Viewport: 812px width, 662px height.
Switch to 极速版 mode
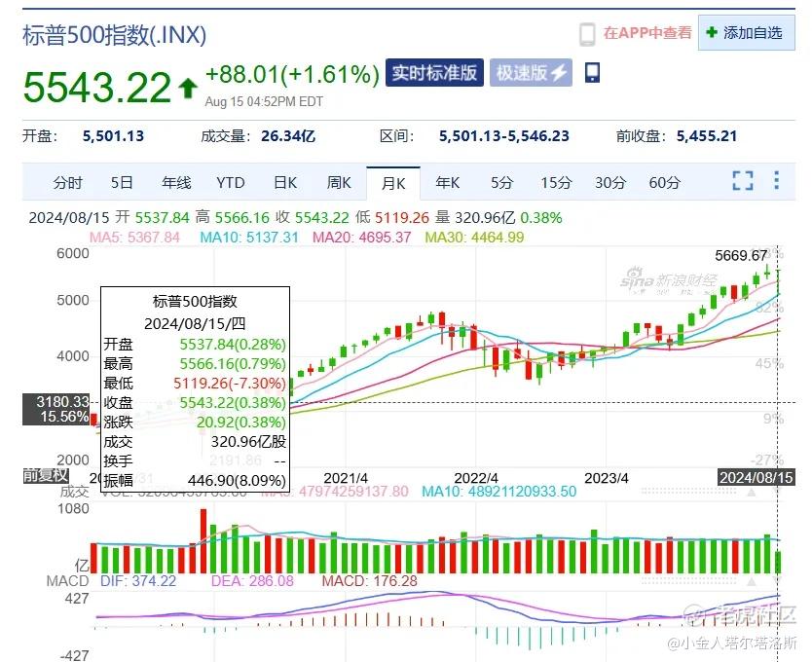coord(531,72)
